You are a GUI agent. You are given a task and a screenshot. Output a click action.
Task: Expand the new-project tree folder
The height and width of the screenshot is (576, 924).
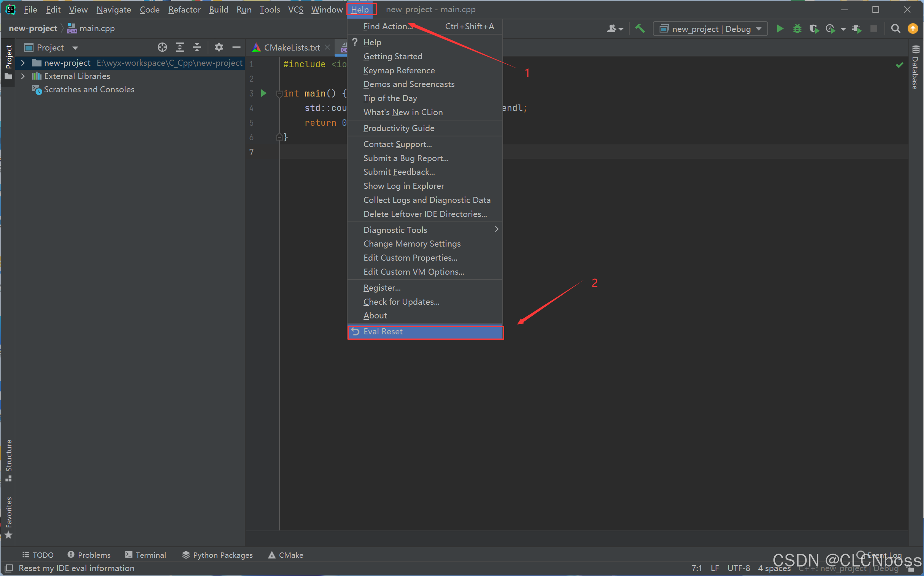[23, 63]
